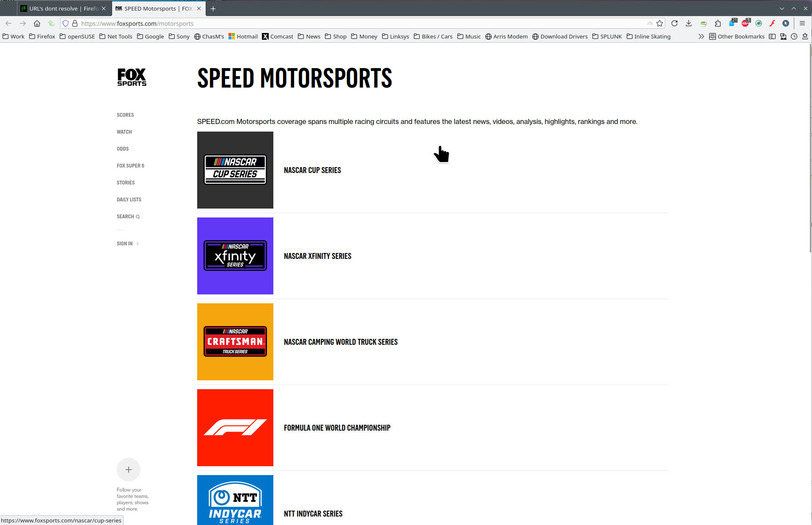Open the extensions puzzle-piece menu
The image size is (812, 525).
click(x=718, y=24)
